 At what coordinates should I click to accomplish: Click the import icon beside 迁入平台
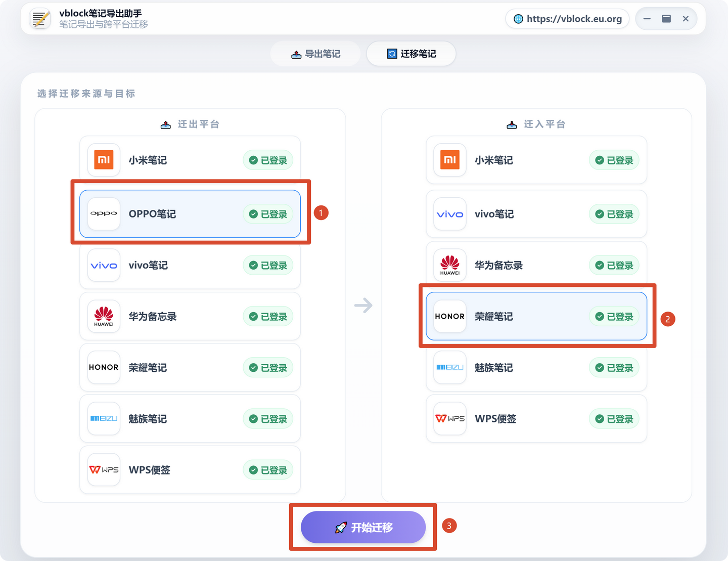coord(512,124)
